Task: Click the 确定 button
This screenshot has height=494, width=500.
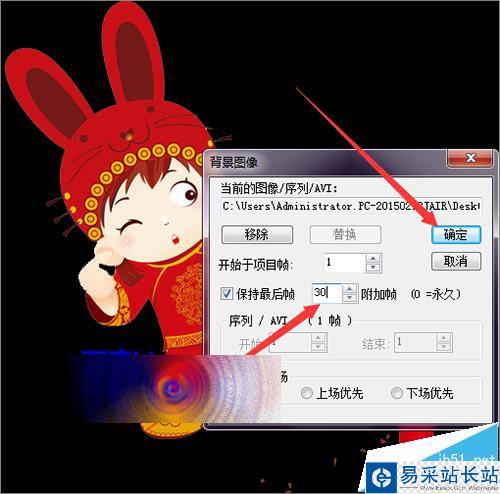Action: (x=456, y=235)
